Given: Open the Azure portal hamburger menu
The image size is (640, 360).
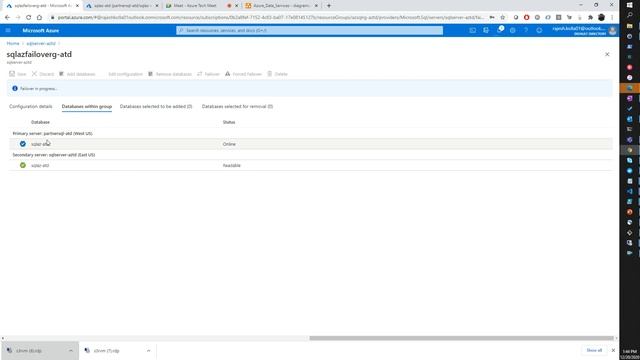Looking at the screenshot, I should 8,30.
